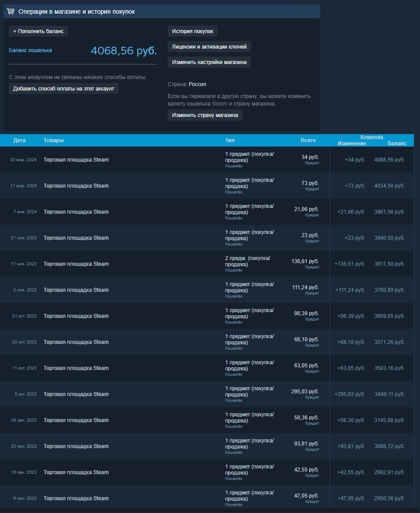Image resolution: width=420 pixels, height=513 pixels.
Task: Click 'Торговая площадка Steam' in 30 мар. 2024 row
Action: pos(76,160)
